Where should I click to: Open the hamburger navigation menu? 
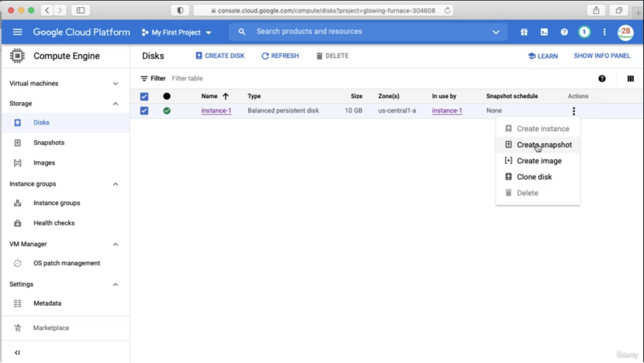click(x=17, y=32)
